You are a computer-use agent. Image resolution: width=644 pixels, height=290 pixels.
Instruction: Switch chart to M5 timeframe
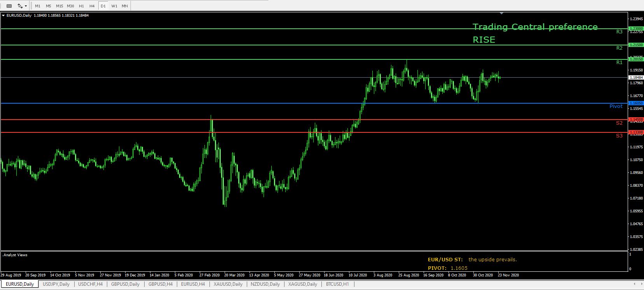[48, 6]
